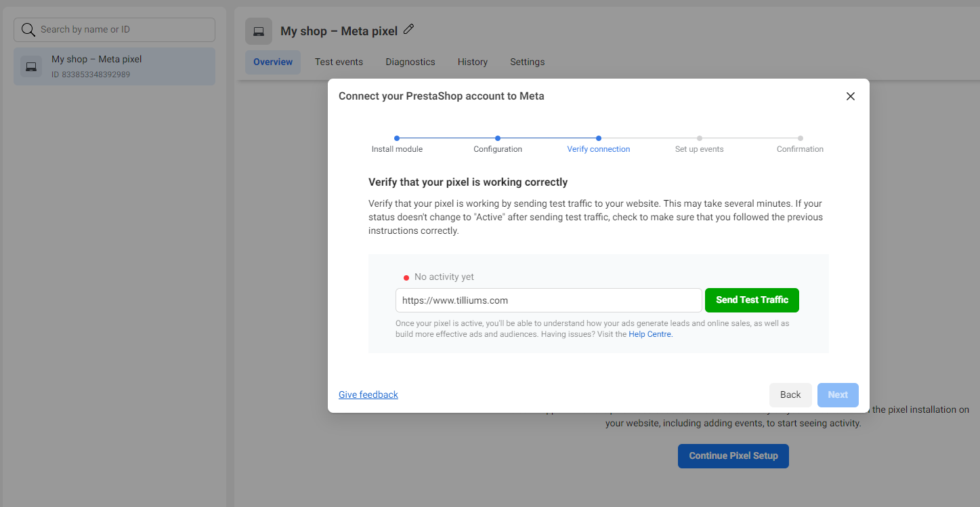Click the pencil edit icon beside pixel name

point(408,29)
